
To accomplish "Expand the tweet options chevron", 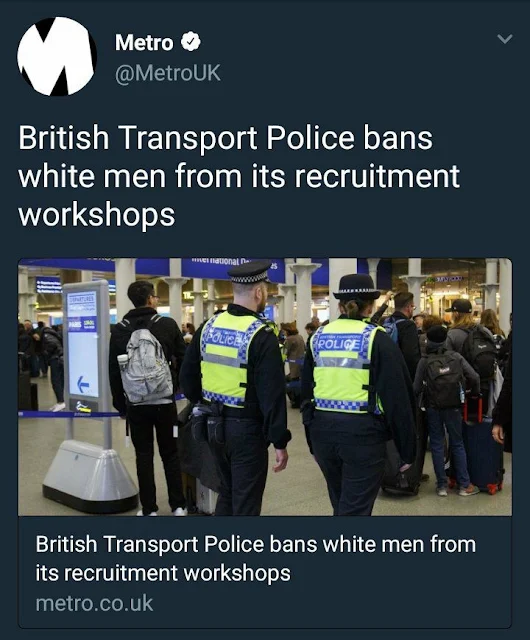I will (505, 39).
